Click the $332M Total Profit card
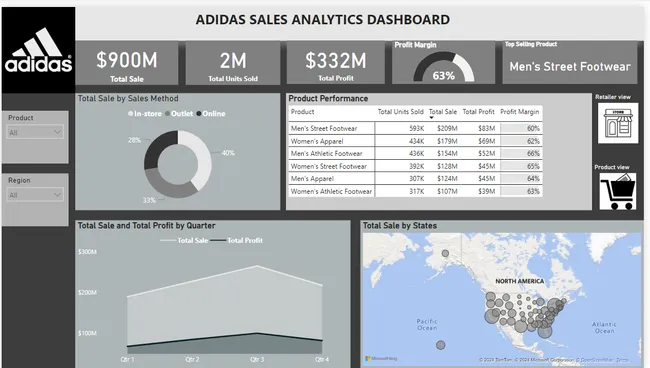 click(x=336, y=63)
